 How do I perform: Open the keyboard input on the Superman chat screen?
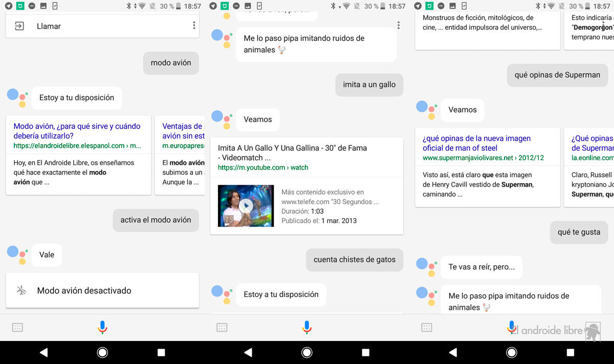click(x=427, y=327)
